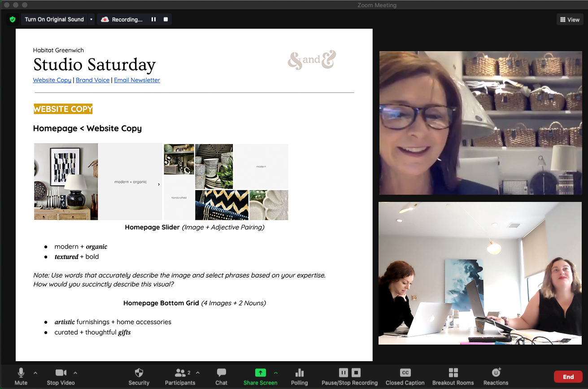588x389 pixels.
Task: Click the & and & logo
Action: 312,60
